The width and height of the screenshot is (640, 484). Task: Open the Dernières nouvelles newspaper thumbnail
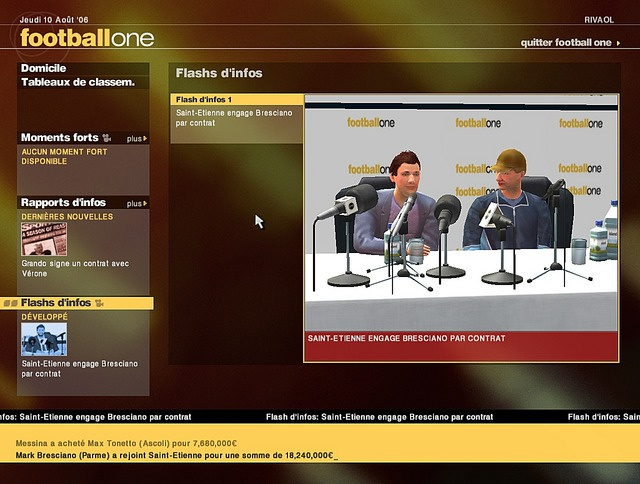tap(44, 239)
